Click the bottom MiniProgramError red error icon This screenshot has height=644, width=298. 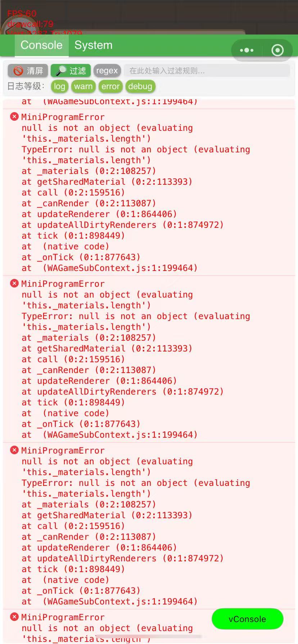(x=14, y=617)
